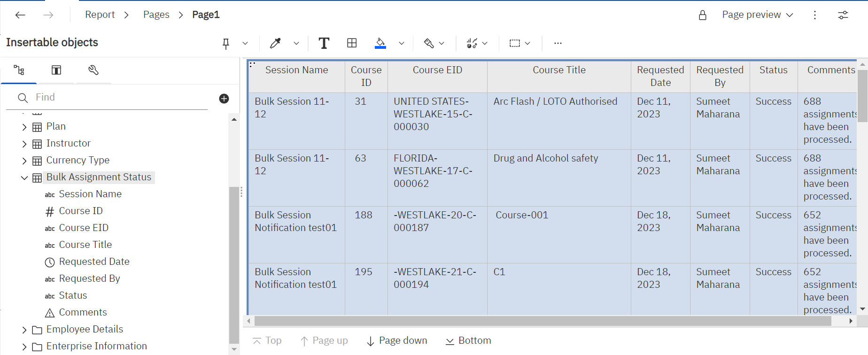Viewport: 868px width, 355px height.
Task: Click the lock icon in header
Action: 703,15
